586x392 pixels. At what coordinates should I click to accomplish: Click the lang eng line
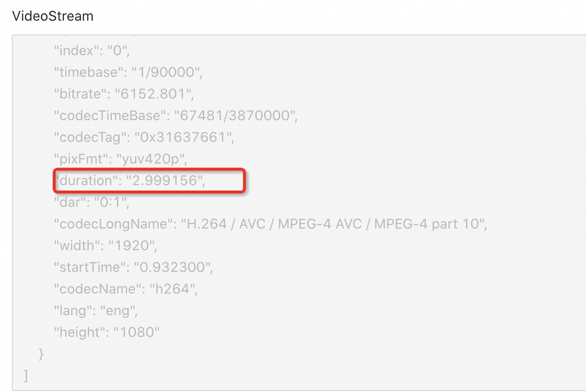coord(96,311)
